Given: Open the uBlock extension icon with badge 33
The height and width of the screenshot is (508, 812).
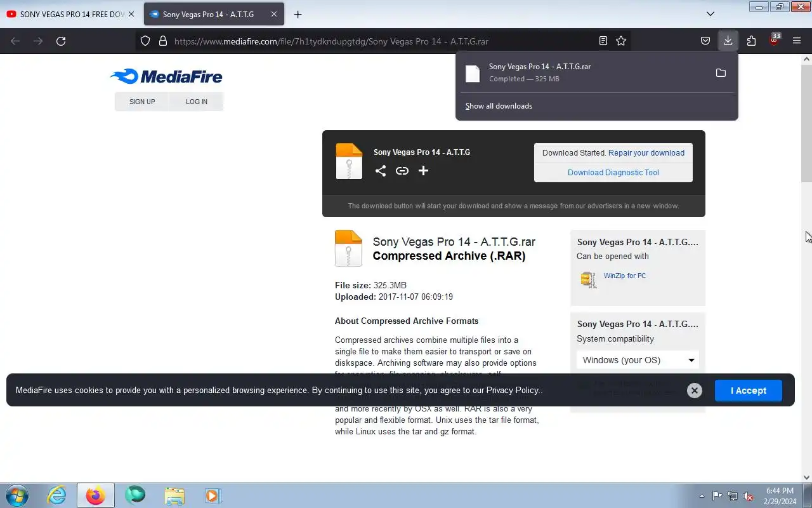Looking at the screenshot, I should tap(774, 40).
